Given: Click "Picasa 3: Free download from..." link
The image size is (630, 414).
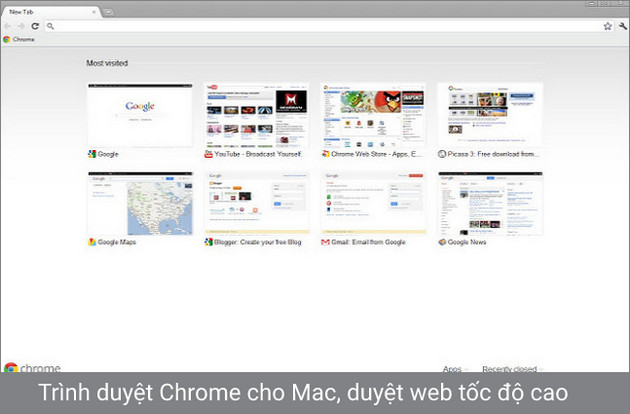Looking at the screenshot, I should point(493,154).
